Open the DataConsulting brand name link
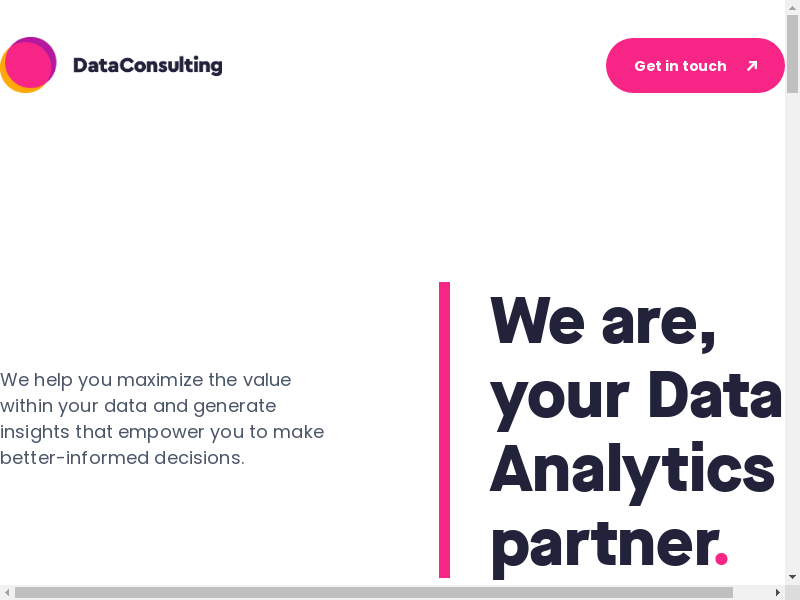The height and width of the screenshot is (600, 800). pyautogui.click(x=147, y=66)
